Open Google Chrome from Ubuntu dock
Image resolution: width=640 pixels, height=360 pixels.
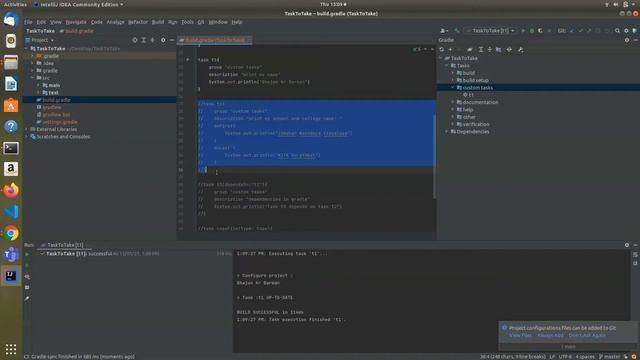[x=11, y=233]
